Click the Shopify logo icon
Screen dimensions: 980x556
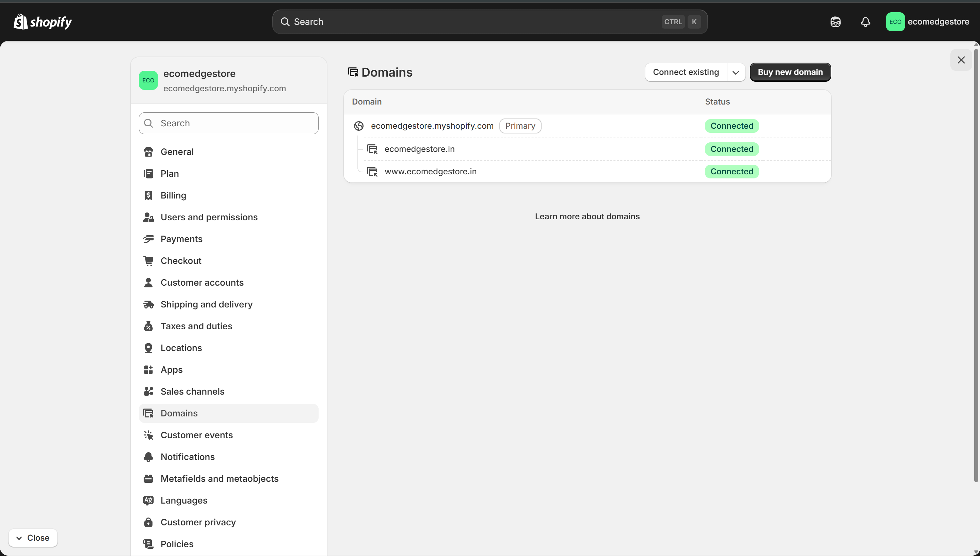coord(21,22)
